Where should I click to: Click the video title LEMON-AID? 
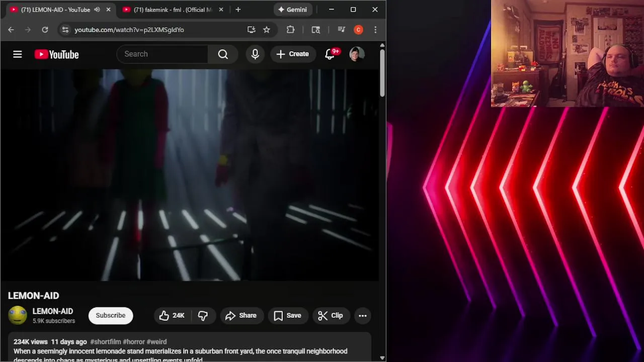tap(33, 296)
